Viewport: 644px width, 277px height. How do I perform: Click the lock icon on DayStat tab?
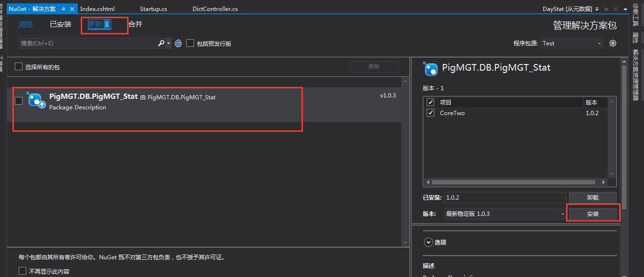(x=597, y=9)
